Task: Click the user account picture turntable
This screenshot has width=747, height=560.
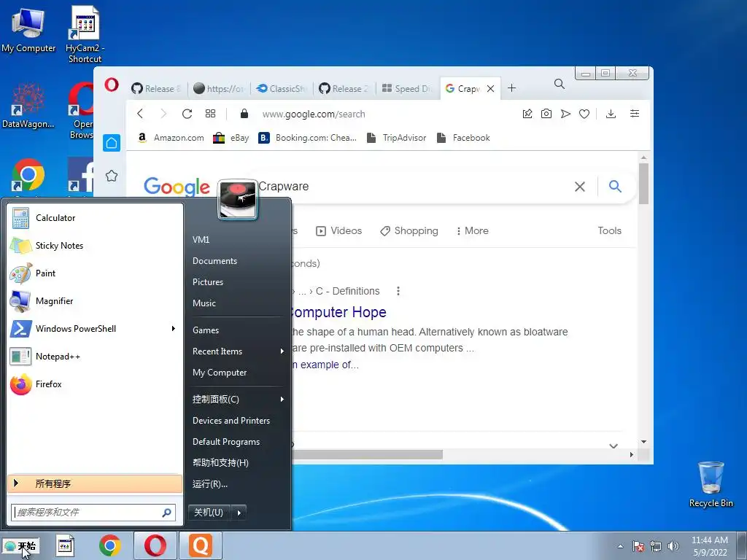Action: tap(238, 199)
